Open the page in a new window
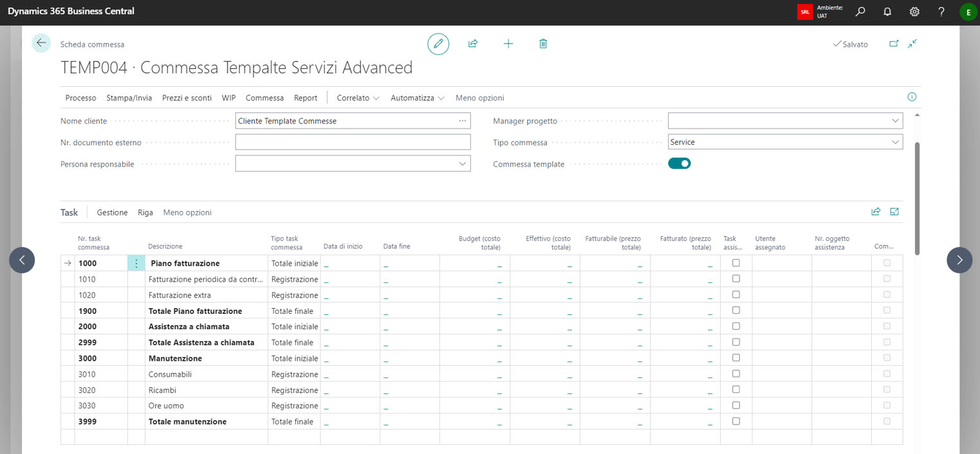980x454 pixels. tap(894, 44)
